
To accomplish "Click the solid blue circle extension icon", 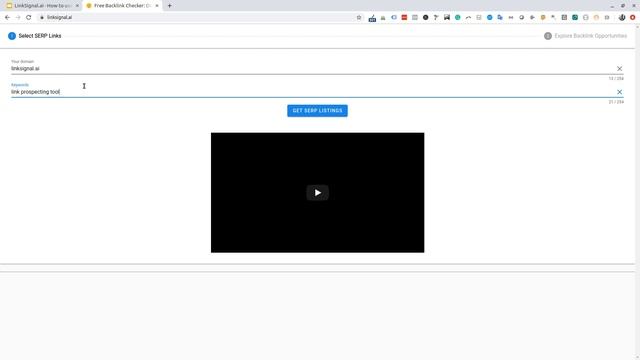I will (489, 18).
